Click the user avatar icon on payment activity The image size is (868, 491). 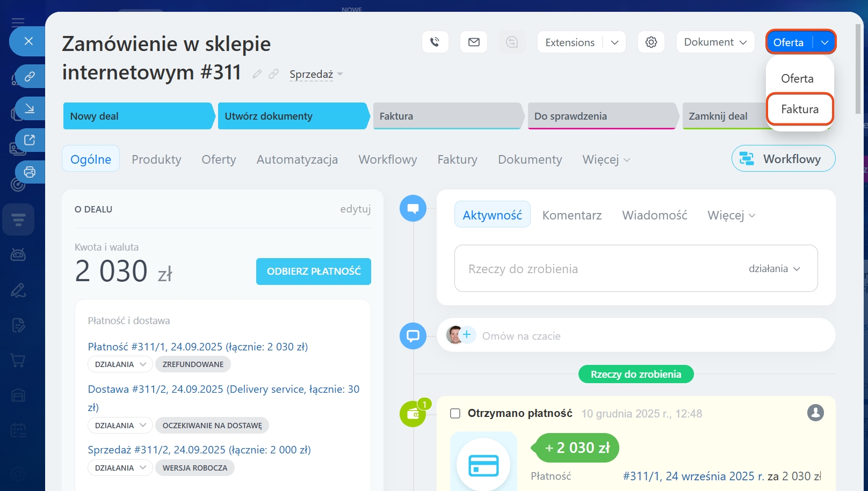(x=815, y=413)
